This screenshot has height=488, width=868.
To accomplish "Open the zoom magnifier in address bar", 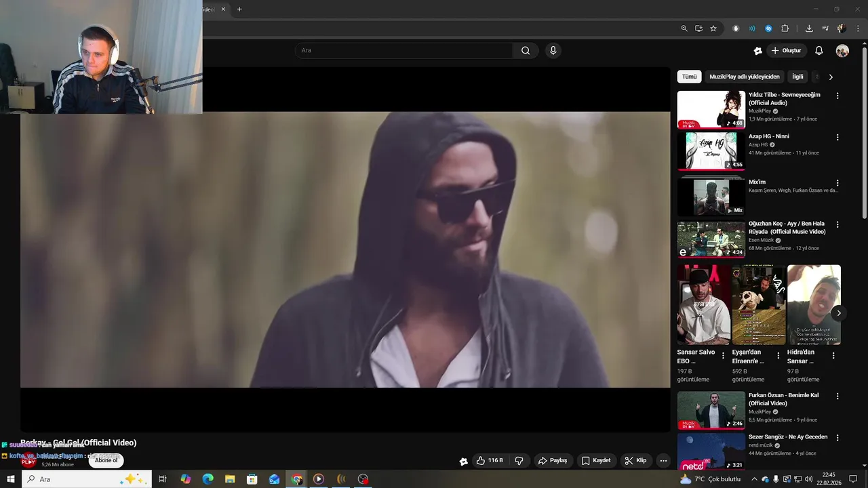I will coord(684,28).
